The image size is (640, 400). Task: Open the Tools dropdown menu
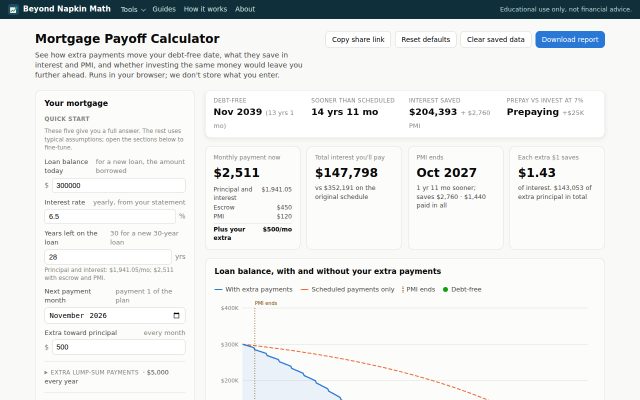click(x=133, y=9)
